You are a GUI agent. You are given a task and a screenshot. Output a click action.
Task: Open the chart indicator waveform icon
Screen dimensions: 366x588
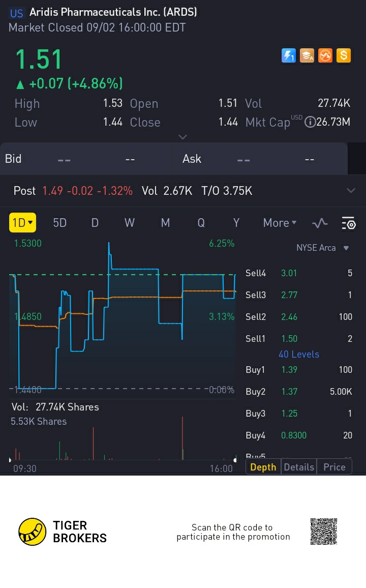tap(320, 223)
